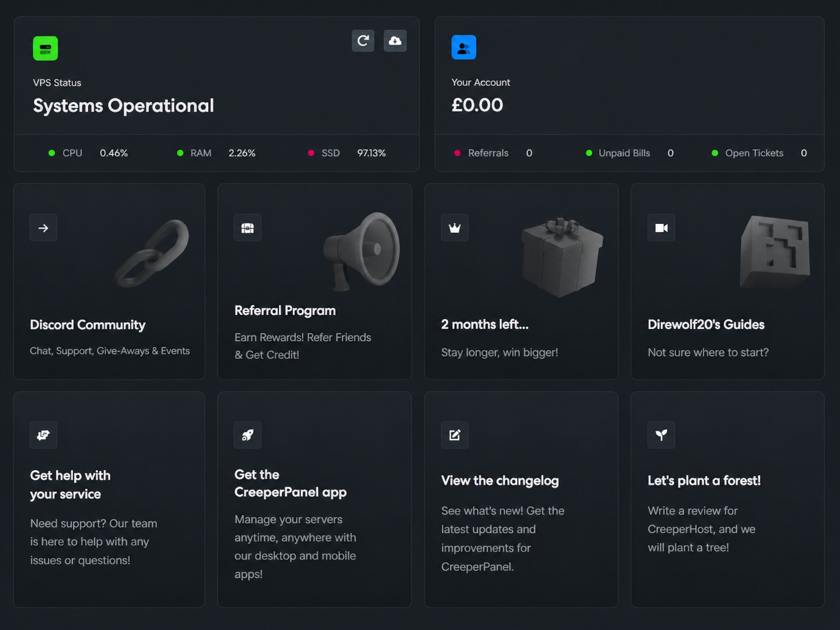Click the 'Manage your servers anytime' description
The image size is (840, 630).
(295, 546)
